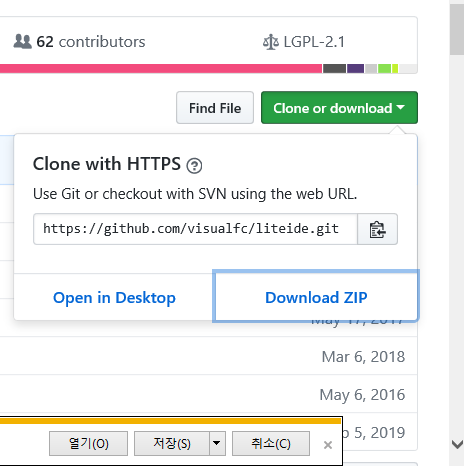464x466 pixels.
Task: Expand the Clone or download dropdown
Action: 339,108
